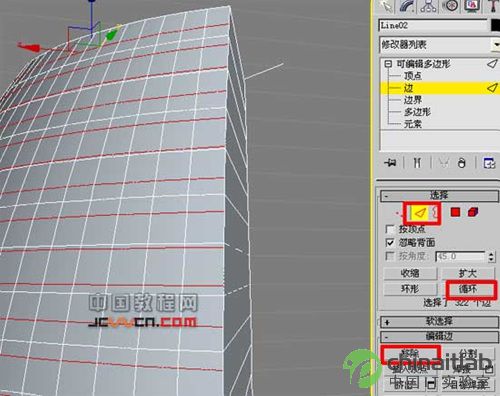Enable the 按顶点 checkbox

(x=389, y=229)
